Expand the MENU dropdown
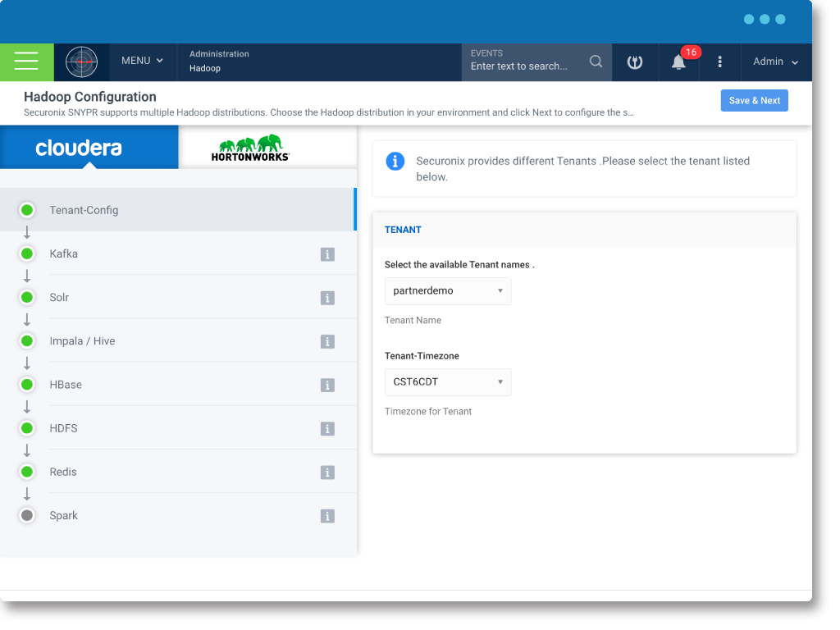This screenshot has width=840, height=630. click(x=142, y=62)
